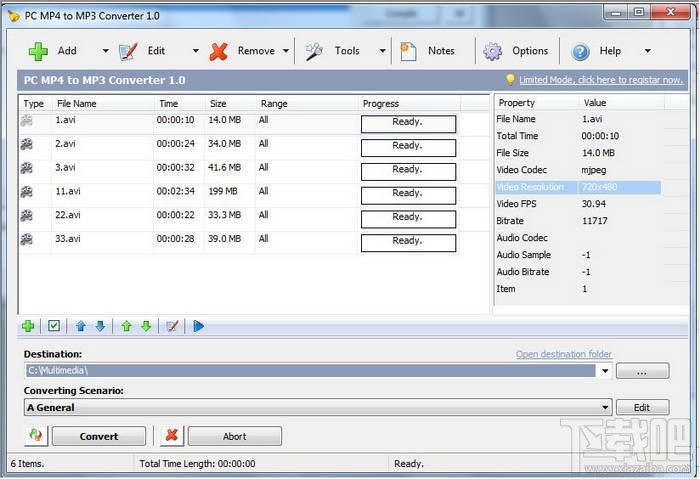Open the Help menu label

pyautogui.click(x=610, y=51)
